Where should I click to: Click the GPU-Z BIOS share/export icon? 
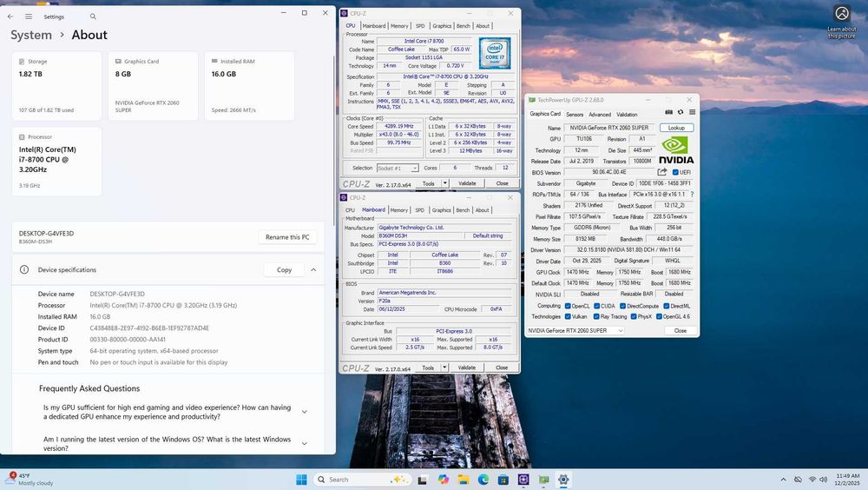coord(662,172)
